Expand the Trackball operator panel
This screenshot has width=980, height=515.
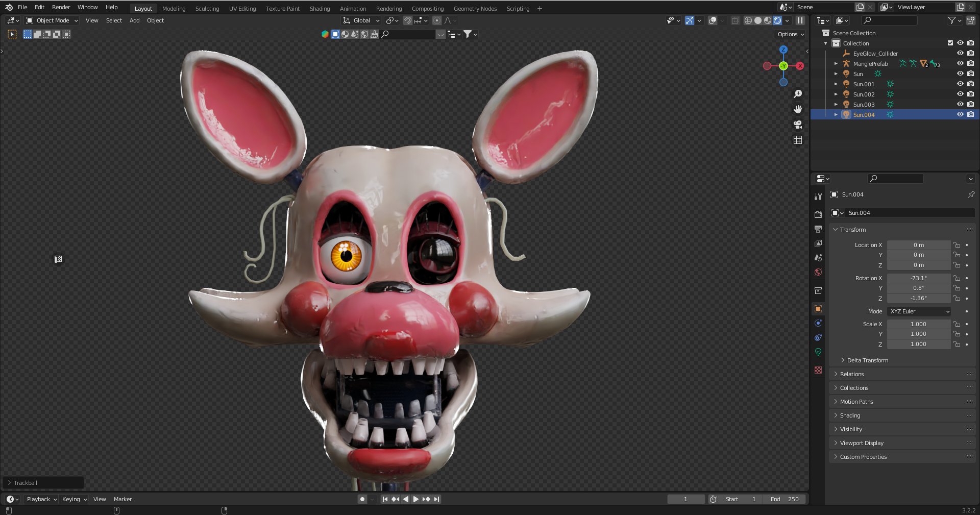coord(43,483)
